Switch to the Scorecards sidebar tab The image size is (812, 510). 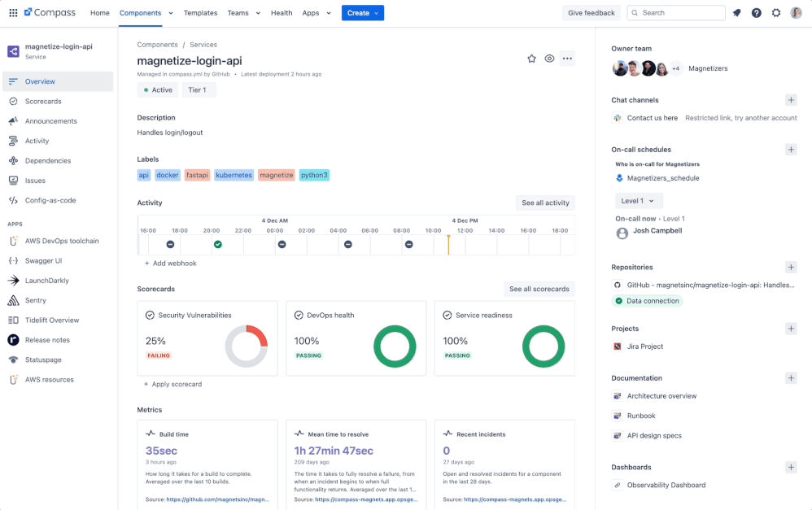pos(46,101)
